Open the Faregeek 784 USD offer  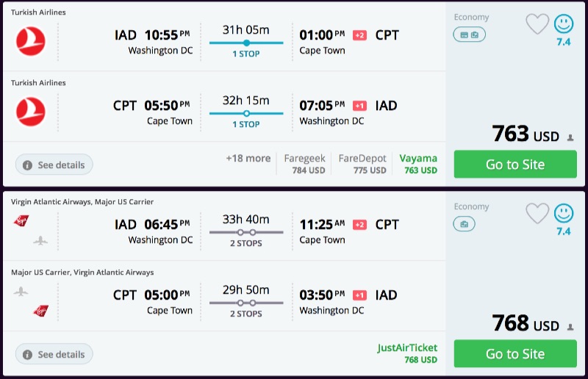click(x=304, y=165)
